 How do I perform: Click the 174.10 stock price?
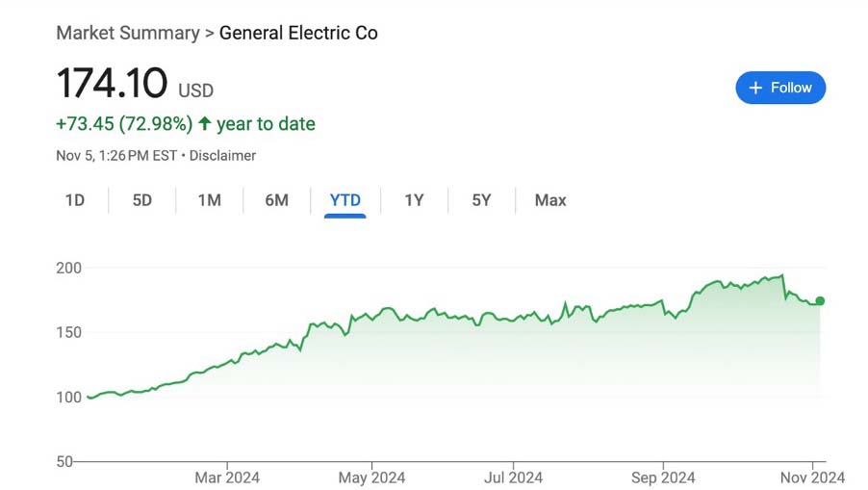pos(112,84)
